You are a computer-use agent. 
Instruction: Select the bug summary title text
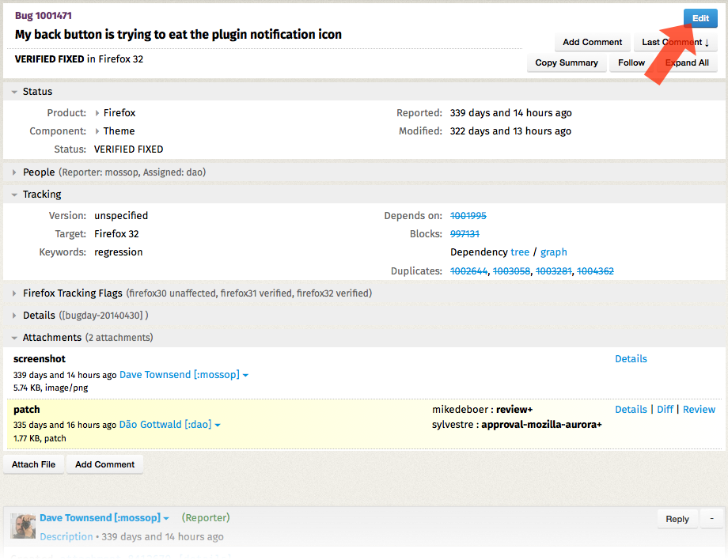click(178, 34)
